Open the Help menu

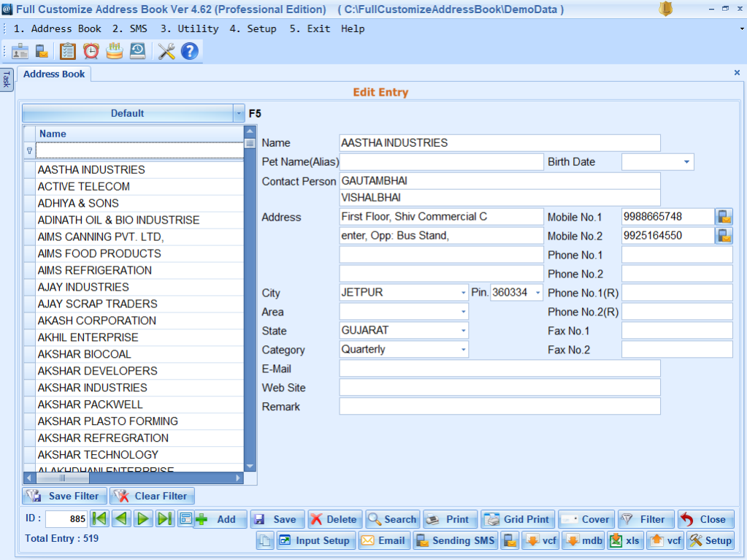pyautogui.click(x=353, y=29)
